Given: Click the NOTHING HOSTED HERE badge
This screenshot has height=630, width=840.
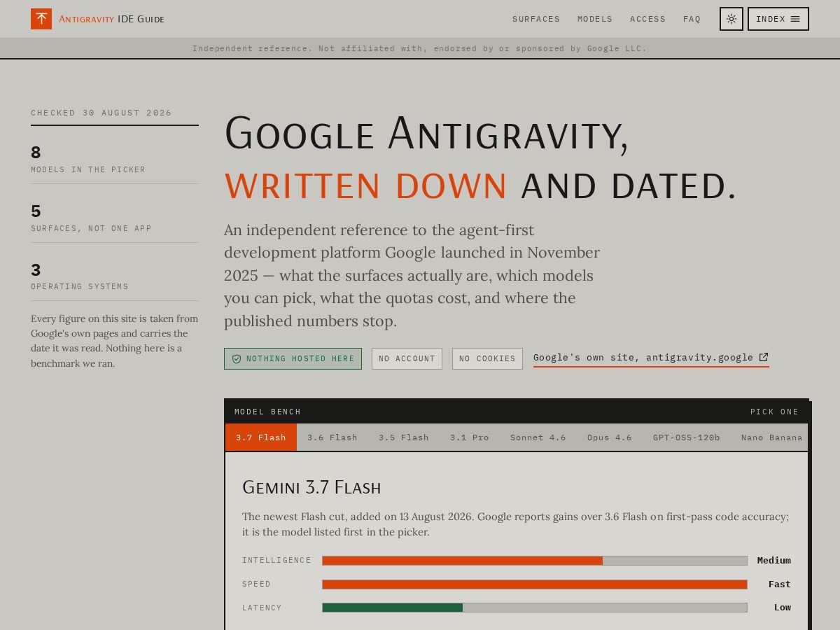Looking at the screenshot, I should [x=293, y=359].
